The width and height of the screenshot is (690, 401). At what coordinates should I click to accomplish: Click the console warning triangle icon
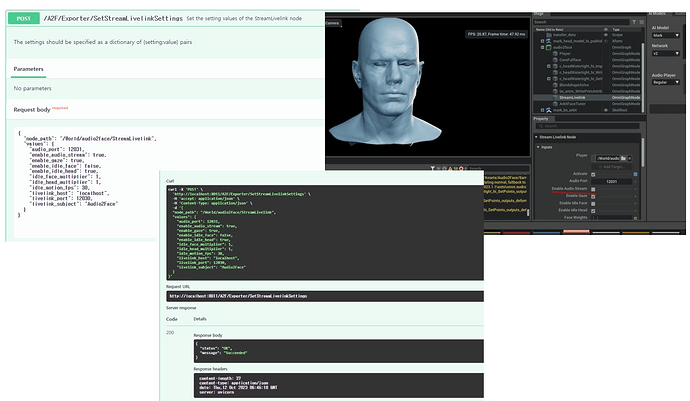point(450,168)
